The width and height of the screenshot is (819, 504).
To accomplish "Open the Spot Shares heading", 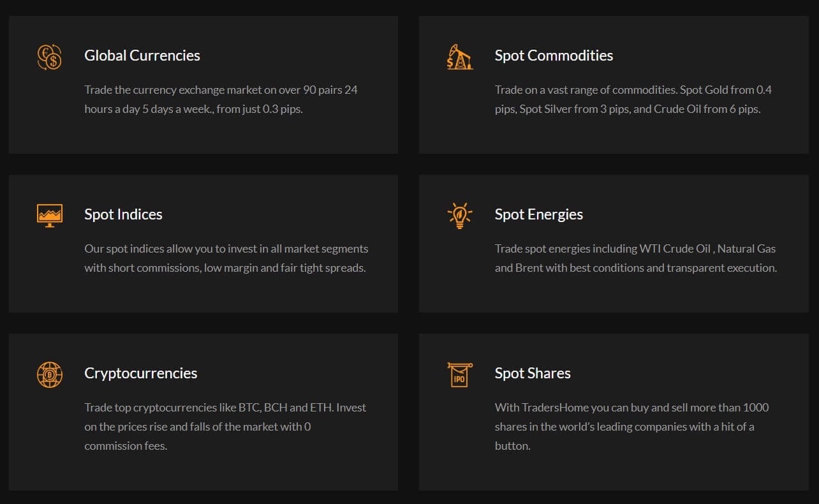I will (x=533, y=373).
